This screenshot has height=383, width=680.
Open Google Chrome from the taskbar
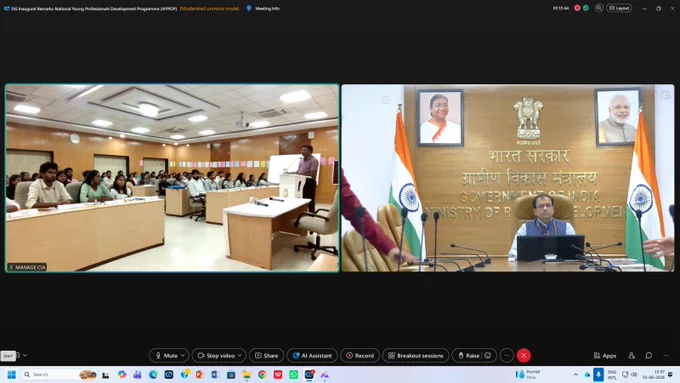[262, 374]
